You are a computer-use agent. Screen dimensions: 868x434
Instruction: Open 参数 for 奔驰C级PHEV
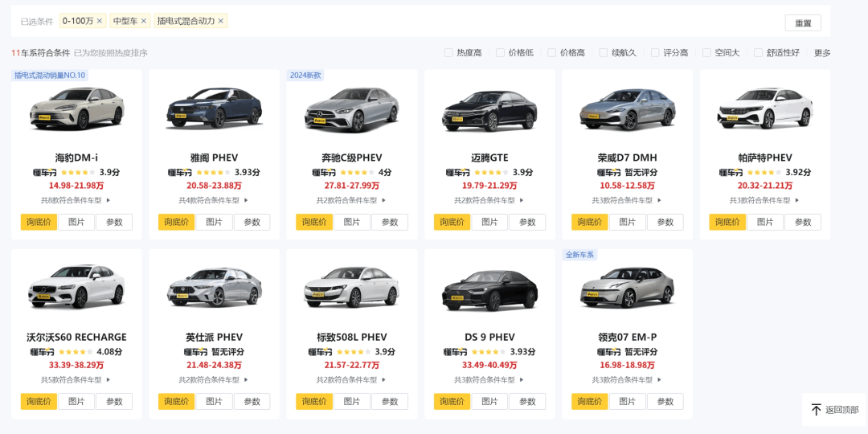point(390,222)
